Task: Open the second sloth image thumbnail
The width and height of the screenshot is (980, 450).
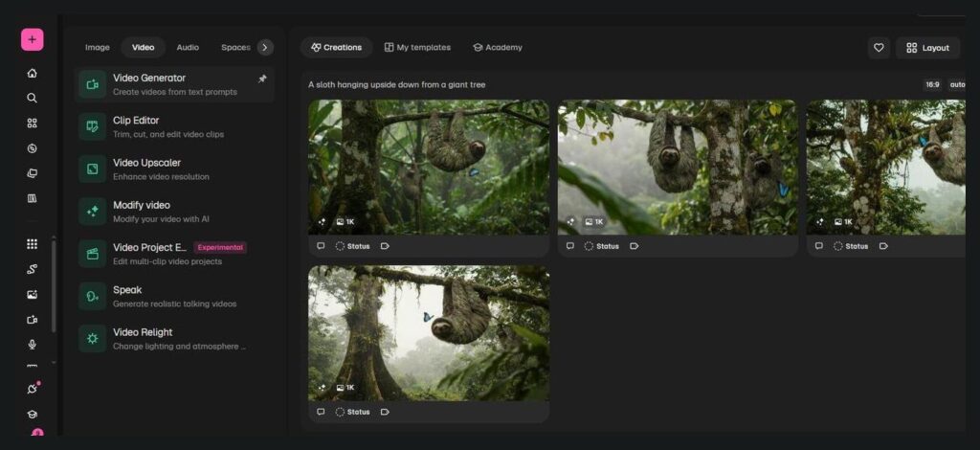Action: tap(678, 168)
